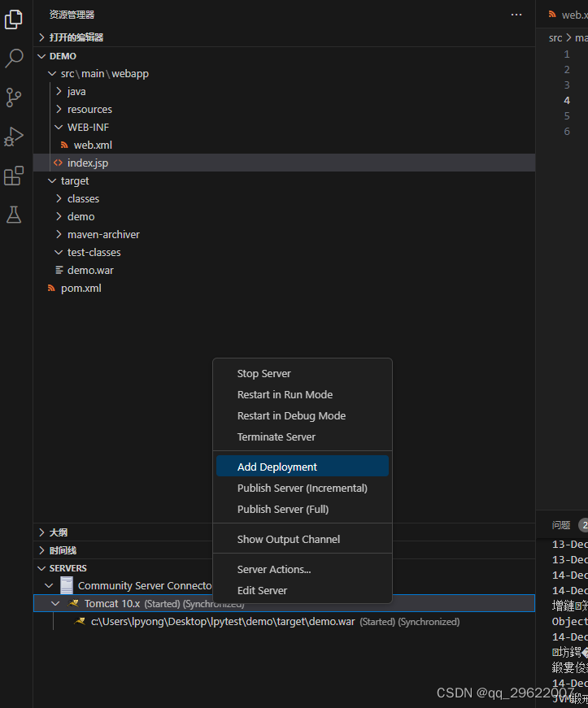The image size is (588, 708).
Task: Click line number 1 in editor gutter
Action: pos(567,54)
